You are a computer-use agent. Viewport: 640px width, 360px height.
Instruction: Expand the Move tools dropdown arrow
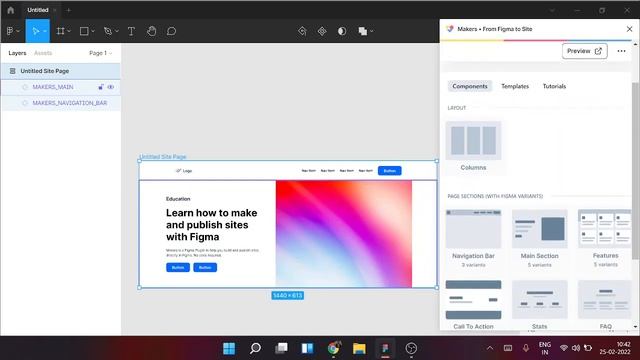[44, 31]
